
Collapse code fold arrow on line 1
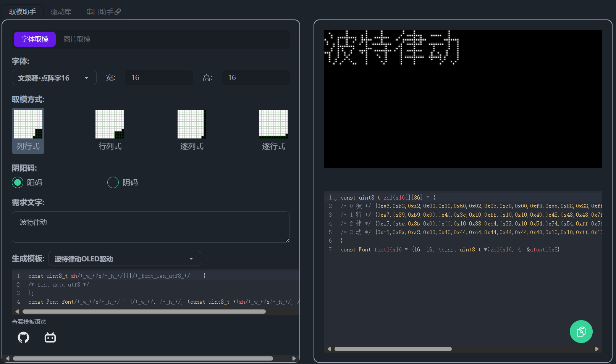coord(336,199)
